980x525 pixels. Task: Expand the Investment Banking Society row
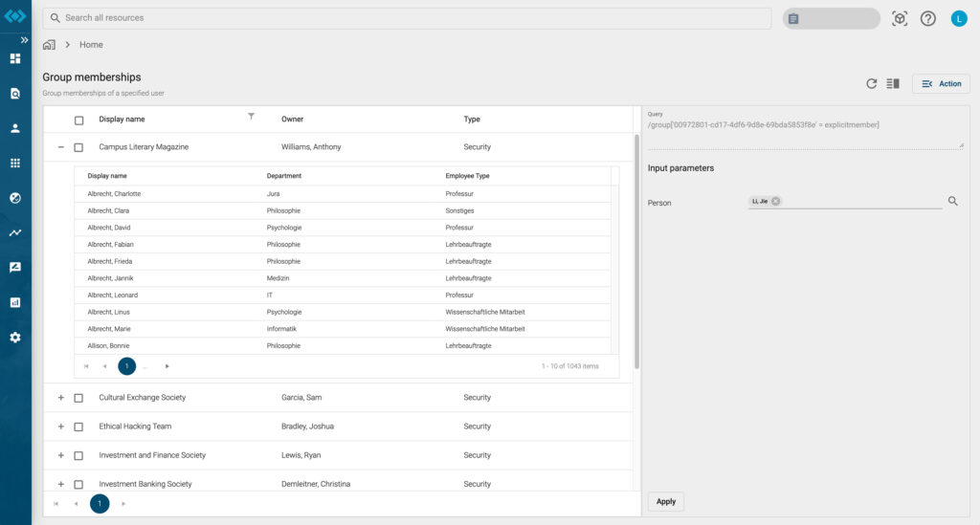point(60,484)
